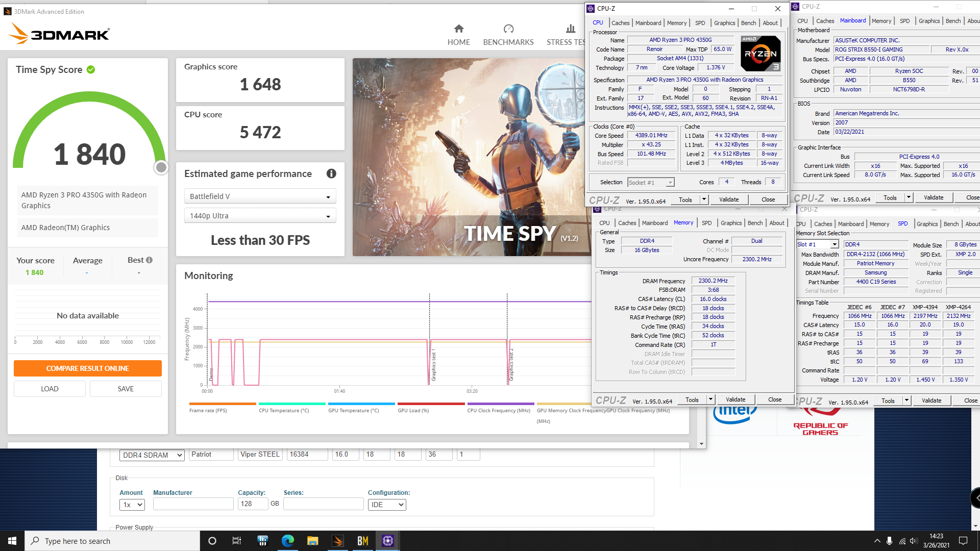Click the GPU Temperature legend color bar
980x551 pixels.
pyautogui.click(x=361, y=404)
